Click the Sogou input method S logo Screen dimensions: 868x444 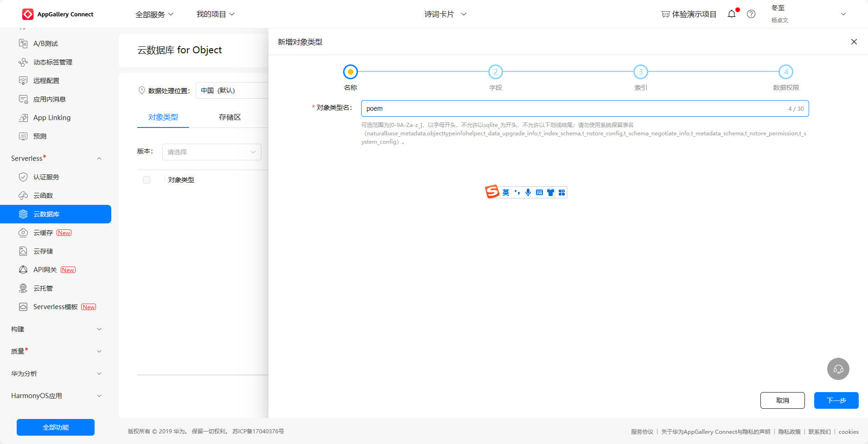(x=492, y=191)
